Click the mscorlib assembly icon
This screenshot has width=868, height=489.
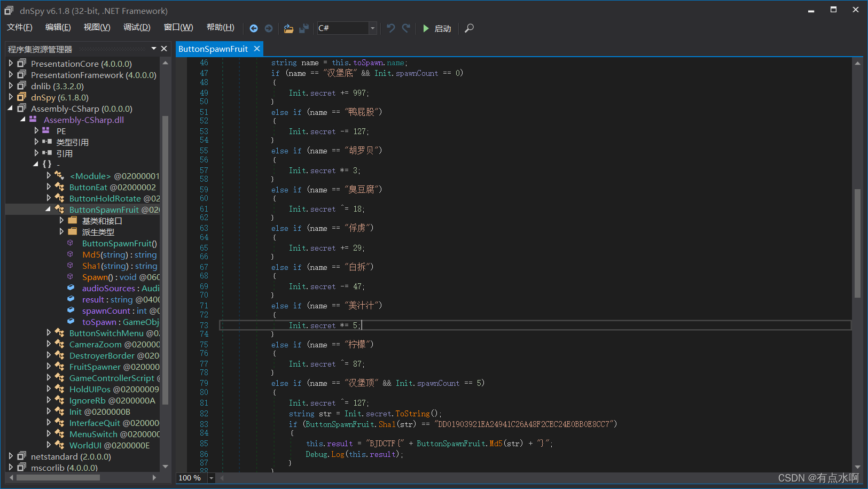(x=21, y=467)
